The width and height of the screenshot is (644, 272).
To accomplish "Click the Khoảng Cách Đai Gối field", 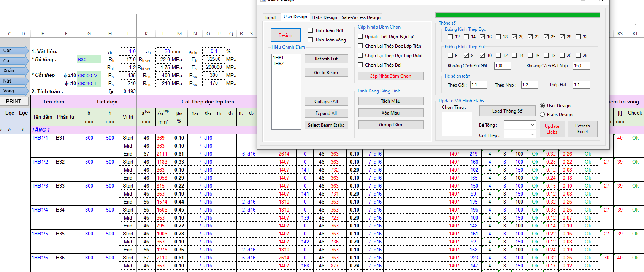I will [x=503, y=66].
